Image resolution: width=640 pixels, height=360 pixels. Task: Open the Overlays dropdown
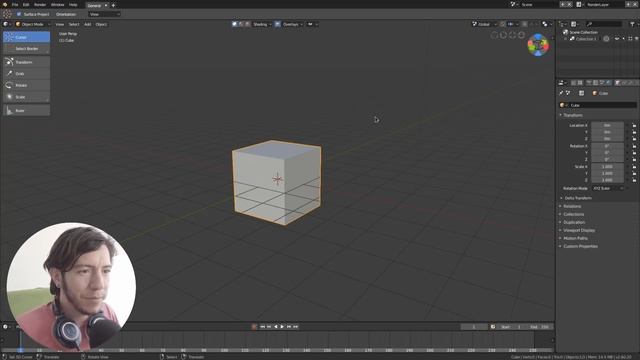tap(292, 24)
